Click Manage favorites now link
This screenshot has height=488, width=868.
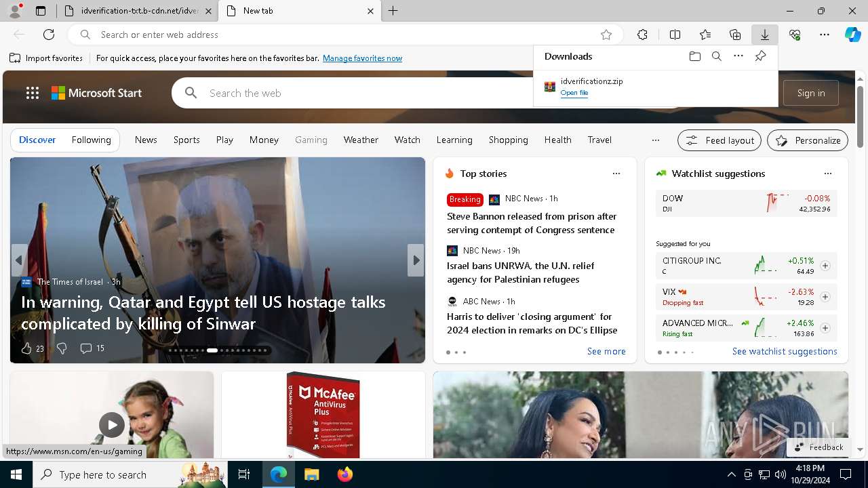click(362, 58)
